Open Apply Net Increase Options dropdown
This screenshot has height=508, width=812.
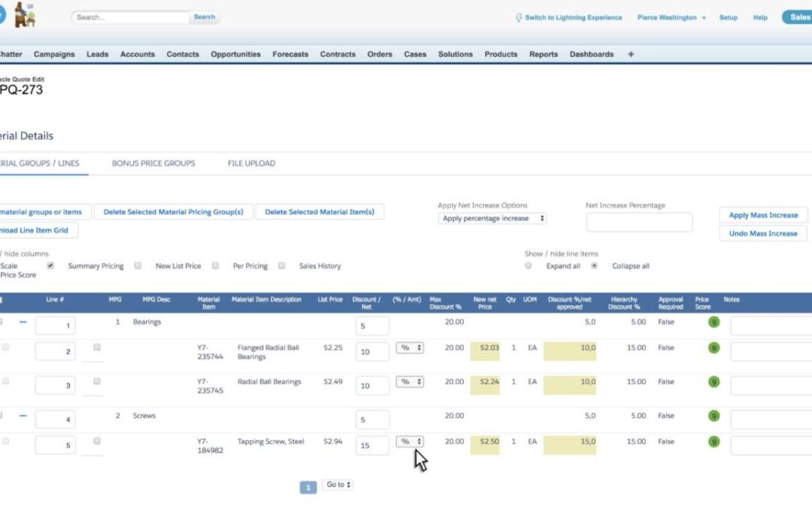492,218
